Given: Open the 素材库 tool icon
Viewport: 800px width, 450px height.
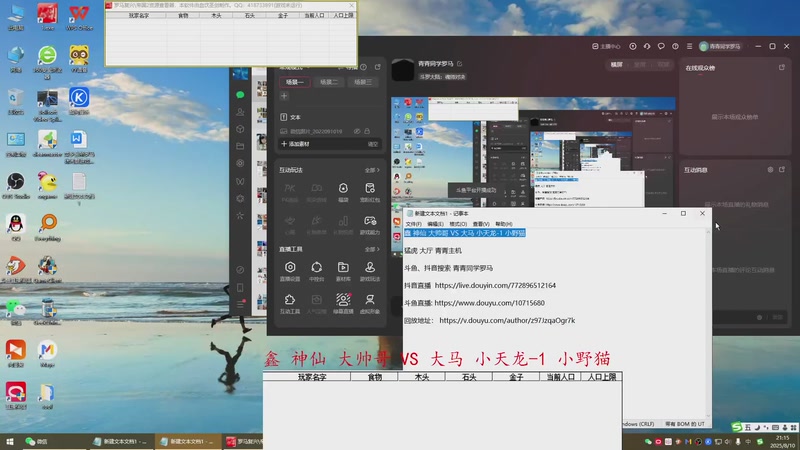Looking at the screenshot, I should tap(343, 271).
